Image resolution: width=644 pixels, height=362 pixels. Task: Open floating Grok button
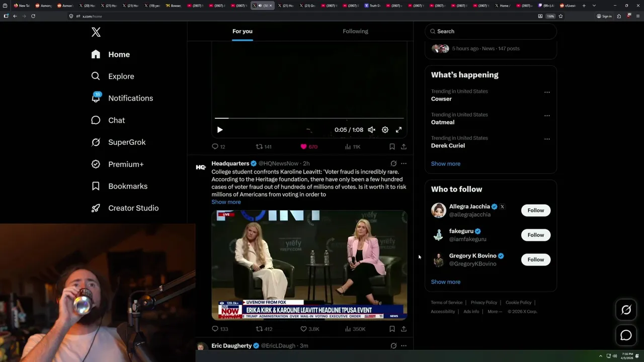pos(626,310)
